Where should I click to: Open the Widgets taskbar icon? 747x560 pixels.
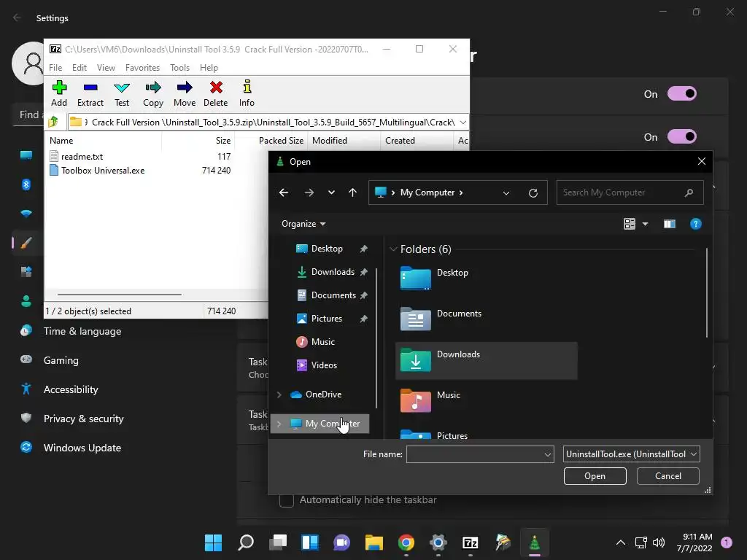[309, 542]
